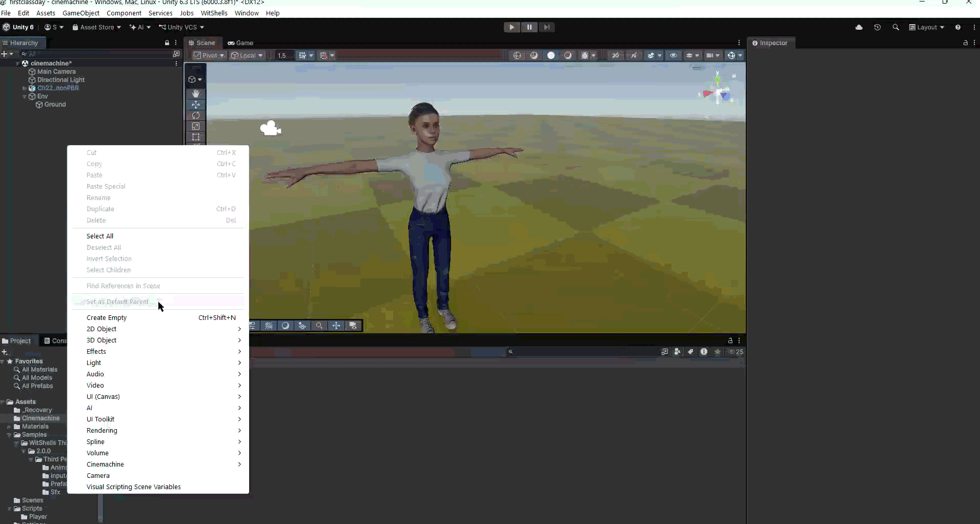This screenshot has height=524, width=980.
Task: Click the camera gizmo in scene
Action: coord(270,128)
